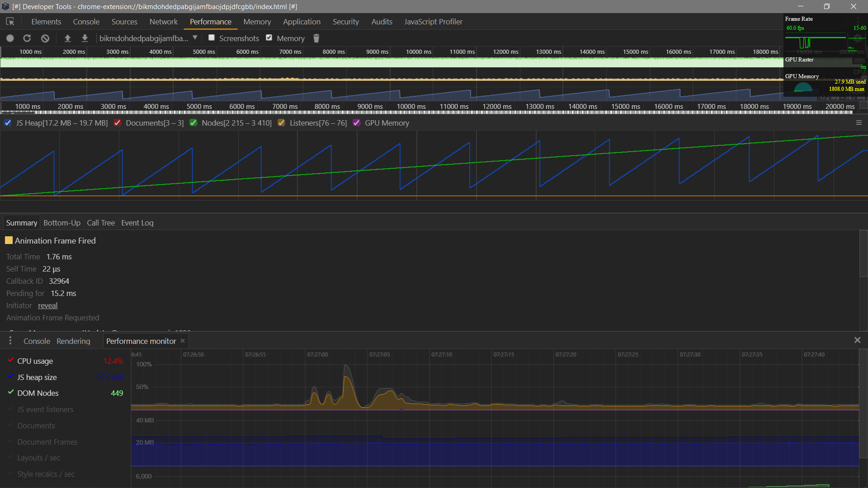Toggle the Listeners counter checkbox
Viewport: 868px width, 488px height.
[x=281, y=123]
